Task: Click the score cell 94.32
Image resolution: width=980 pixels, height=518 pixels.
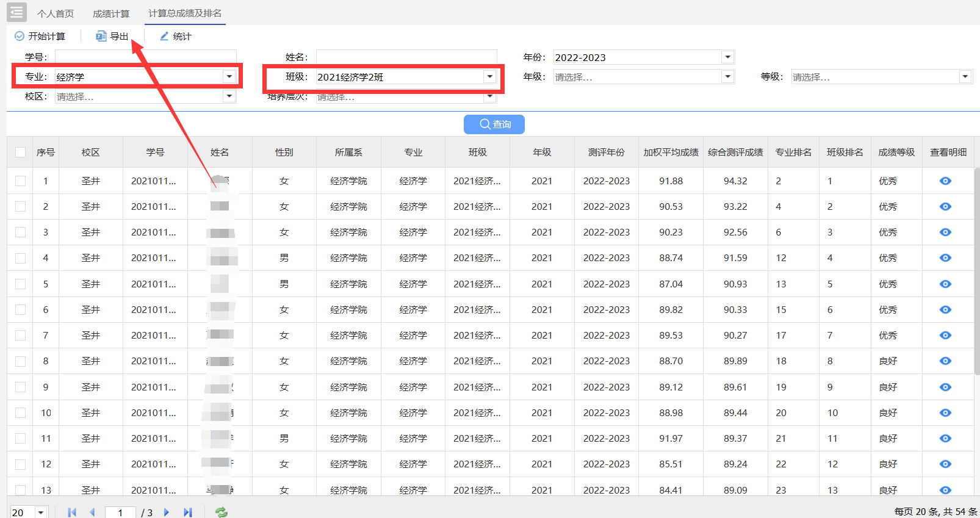Action: 735,181
